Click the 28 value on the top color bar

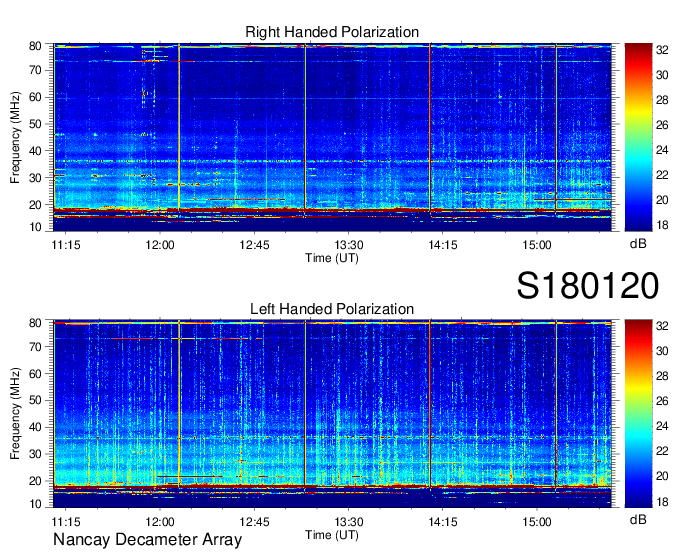662,100
